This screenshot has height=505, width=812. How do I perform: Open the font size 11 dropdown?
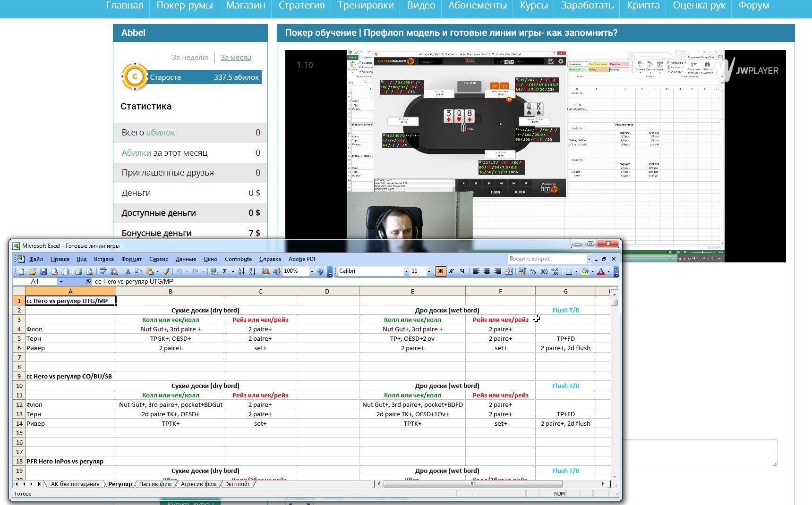tap(429, 271)
